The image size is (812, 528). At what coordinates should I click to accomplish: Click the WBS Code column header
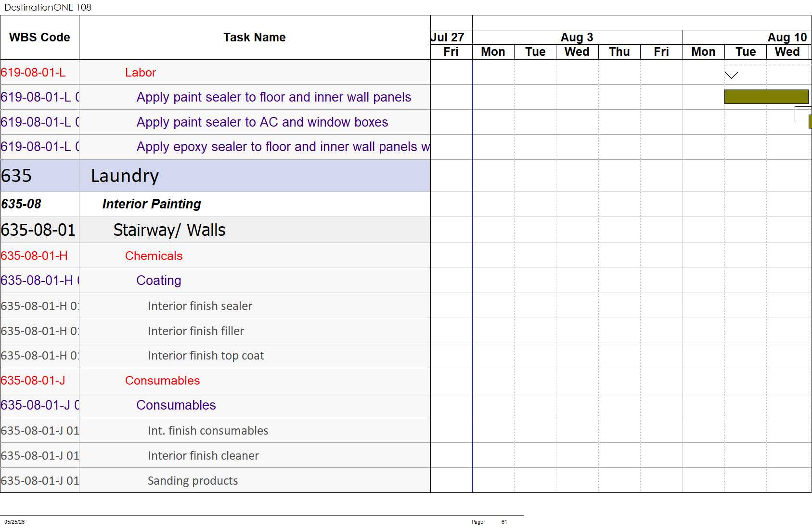(x=39, y=38)
